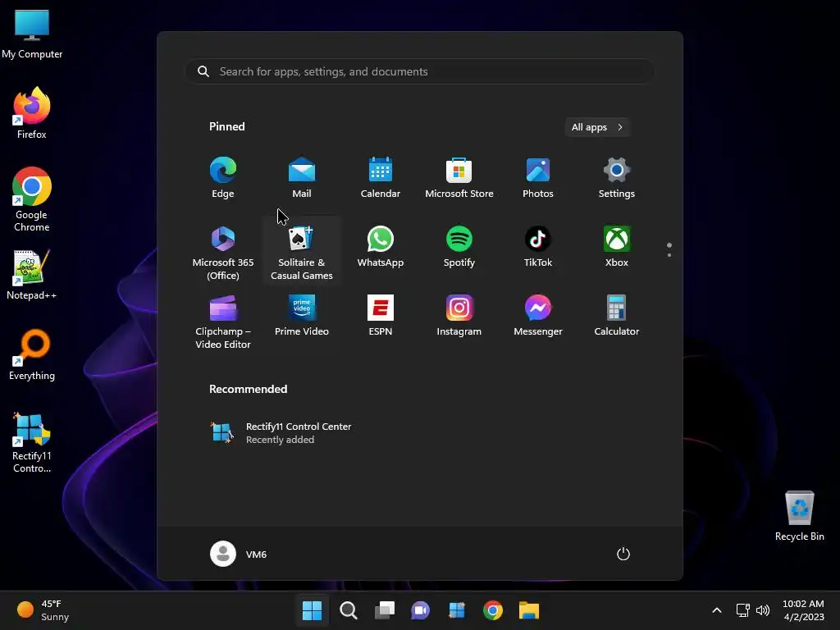
Task: Launch Spotify from pinned apps
Action: click(459, 248)
